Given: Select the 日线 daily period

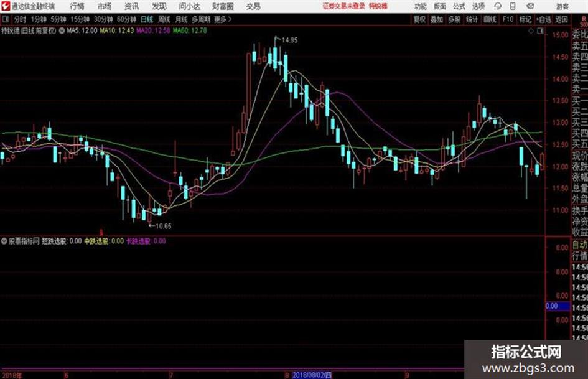Looking at the screenshot, I should (x=147, y=19).
